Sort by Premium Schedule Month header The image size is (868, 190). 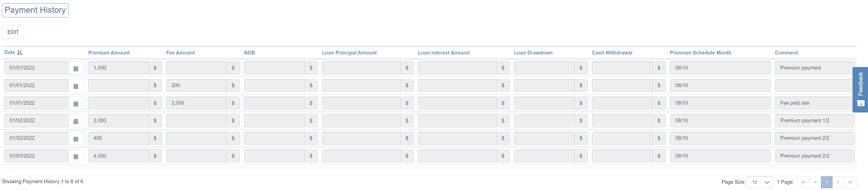(x=700, y=53)
